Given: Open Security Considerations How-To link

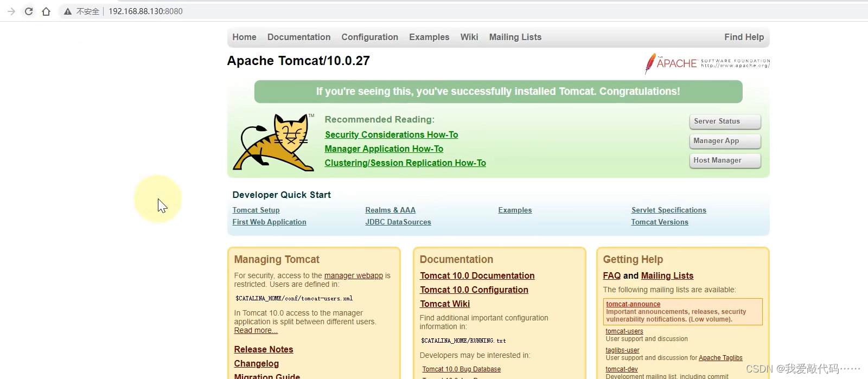Looking at the screenshot, I should pos(391,134).
